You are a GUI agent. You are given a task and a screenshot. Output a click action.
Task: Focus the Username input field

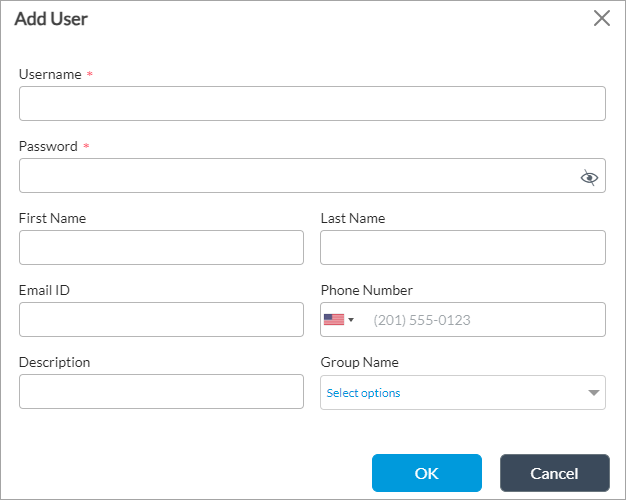312,104
